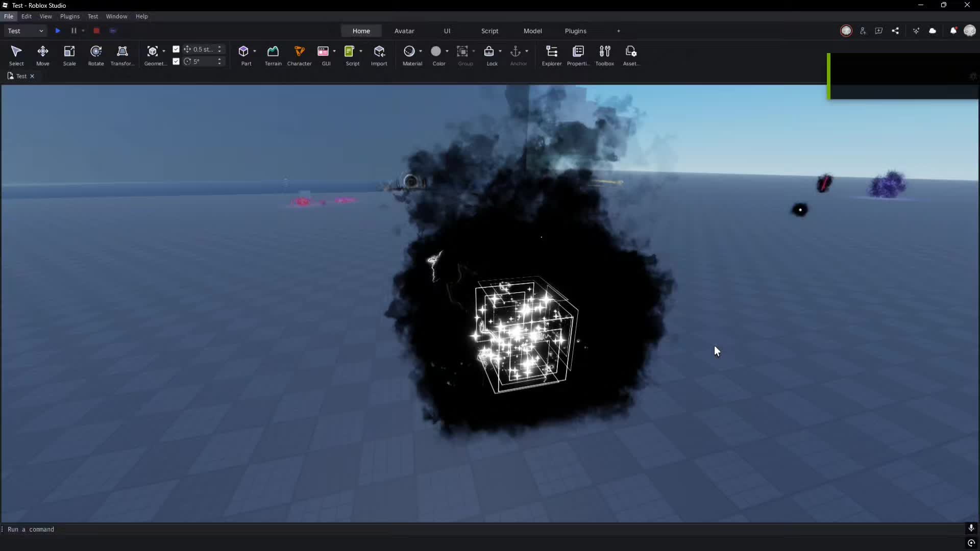The width and height of the screenshot is (980, 551).
Task: Expand the Anchor dropdown arrow
Action: pyautogui.click(x=527, y=52)
